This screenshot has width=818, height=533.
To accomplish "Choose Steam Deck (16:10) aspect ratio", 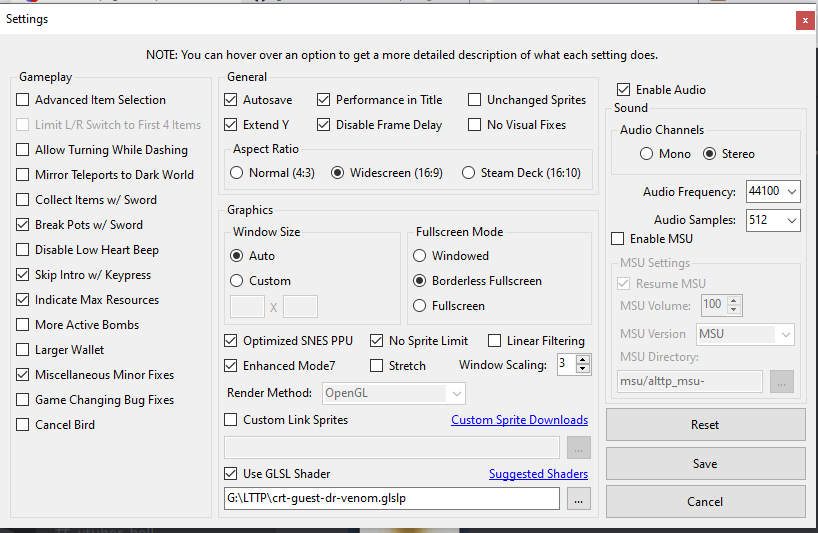I will (468, 173).
